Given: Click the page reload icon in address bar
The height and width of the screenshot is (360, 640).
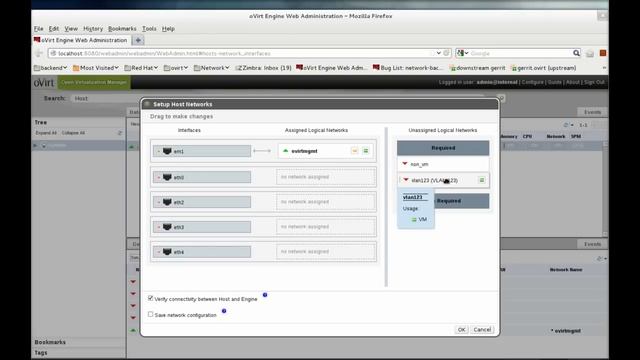Looking at the screenshot, I should point(446,53).
